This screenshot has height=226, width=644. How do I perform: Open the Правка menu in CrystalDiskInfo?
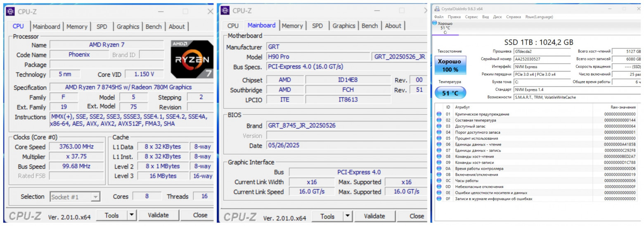[454, 17]
